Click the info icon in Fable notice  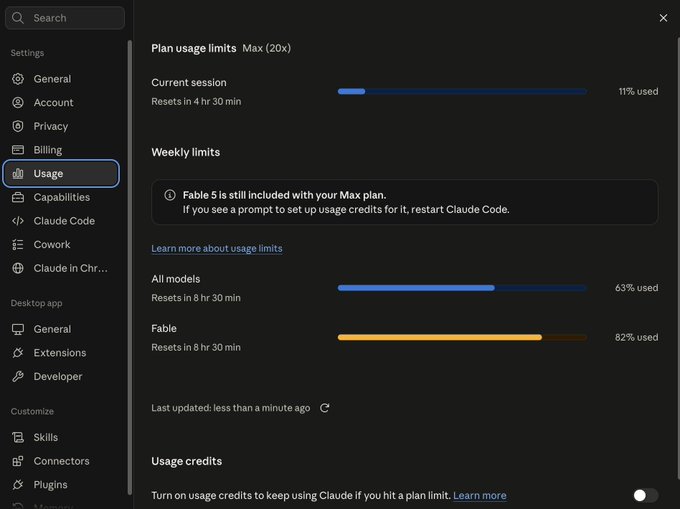(170, 195)
